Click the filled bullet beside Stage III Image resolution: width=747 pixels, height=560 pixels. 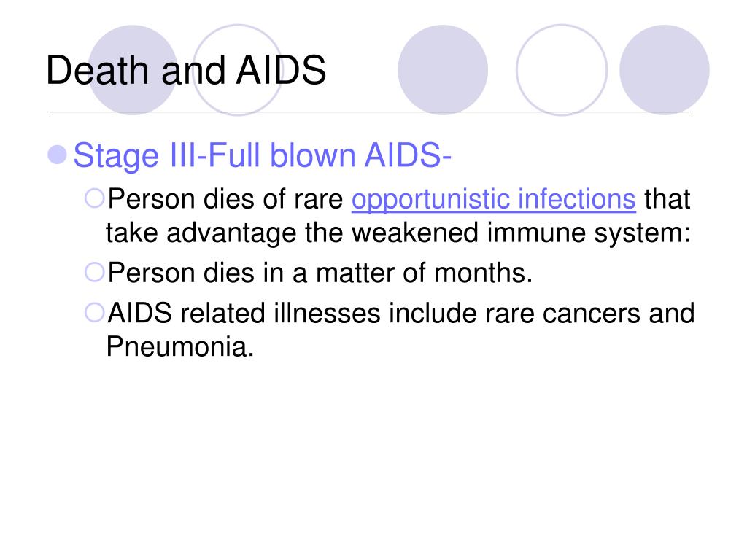58,155
